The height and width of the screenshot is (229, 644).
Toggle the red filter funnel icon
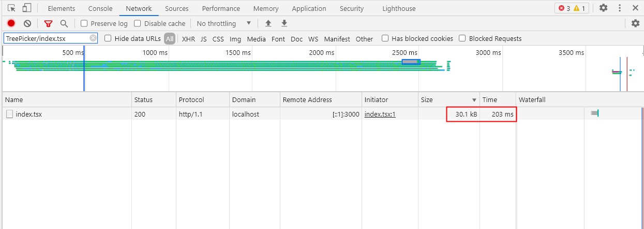click(48, 23)
